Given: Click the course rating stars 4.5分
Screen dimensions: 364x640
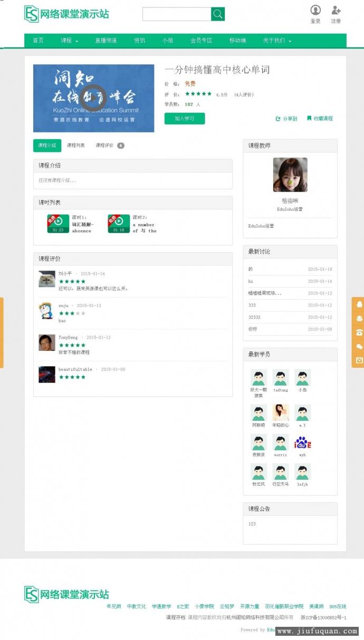Looking at the screenshot, I should (198, 94).
